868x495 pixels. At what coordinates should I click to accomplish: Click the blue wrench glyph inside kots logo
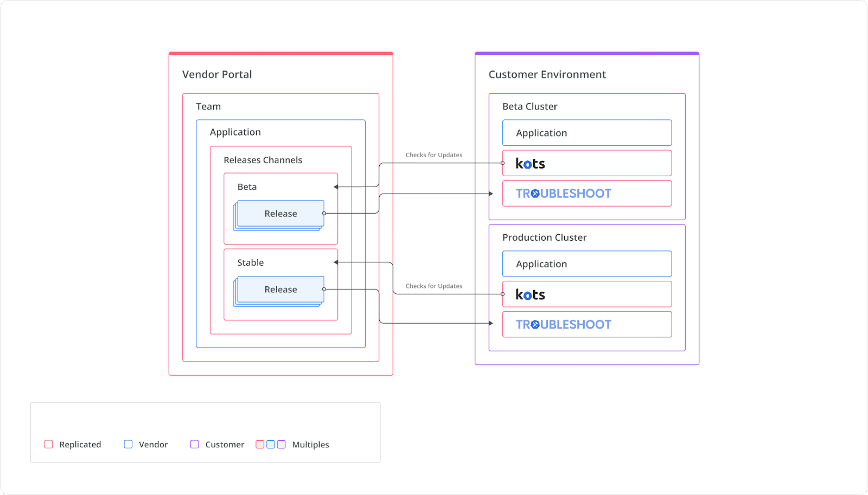(527, 165)
